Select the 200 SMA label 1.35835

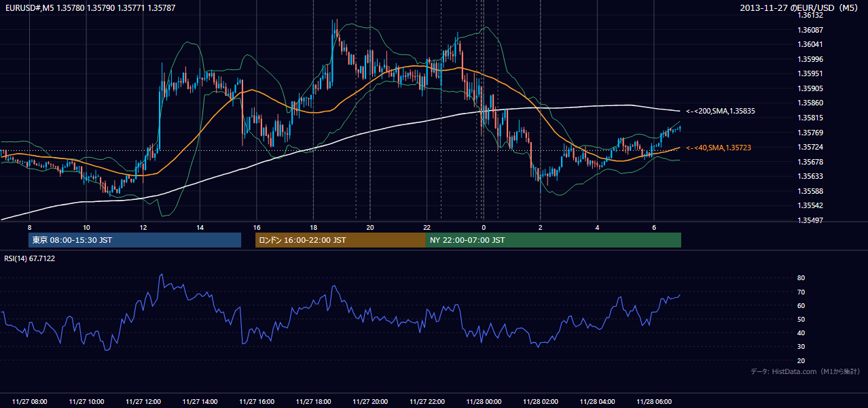coord(721,111)
